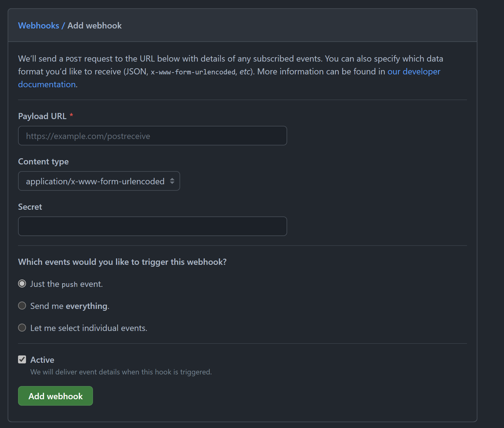
Task: Focus the Payload URL text field
Action: pyautogui.click(x=152, y=136)
